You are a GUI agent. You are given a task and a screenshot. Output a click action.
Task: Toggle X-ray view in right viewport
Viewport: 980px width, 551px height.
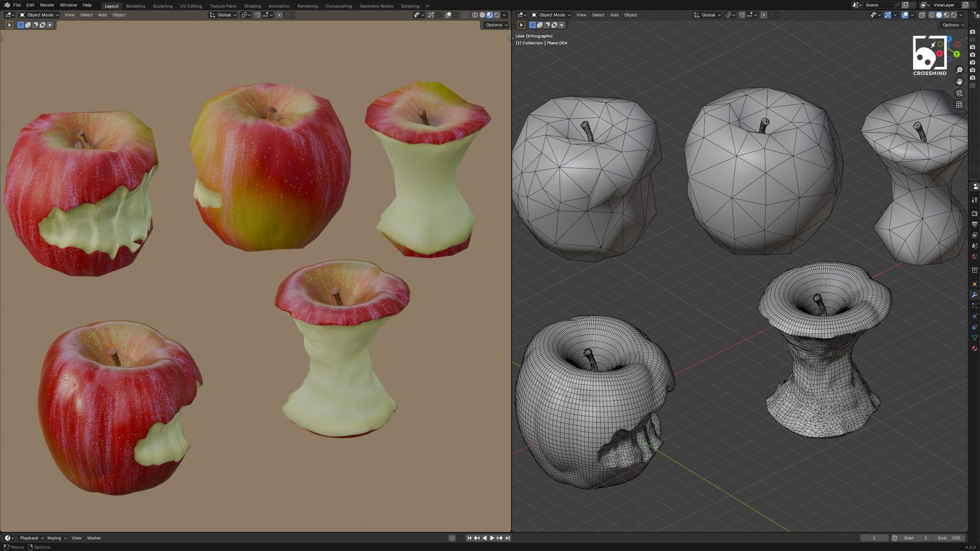[x=922, y=15]
